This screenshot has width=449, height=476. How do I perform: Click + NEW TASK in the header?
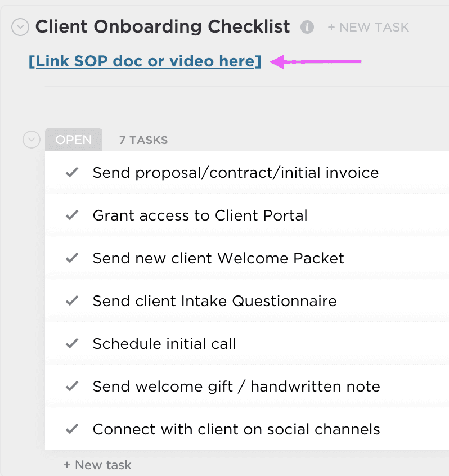pyautogui.click(x=368, y=27)
